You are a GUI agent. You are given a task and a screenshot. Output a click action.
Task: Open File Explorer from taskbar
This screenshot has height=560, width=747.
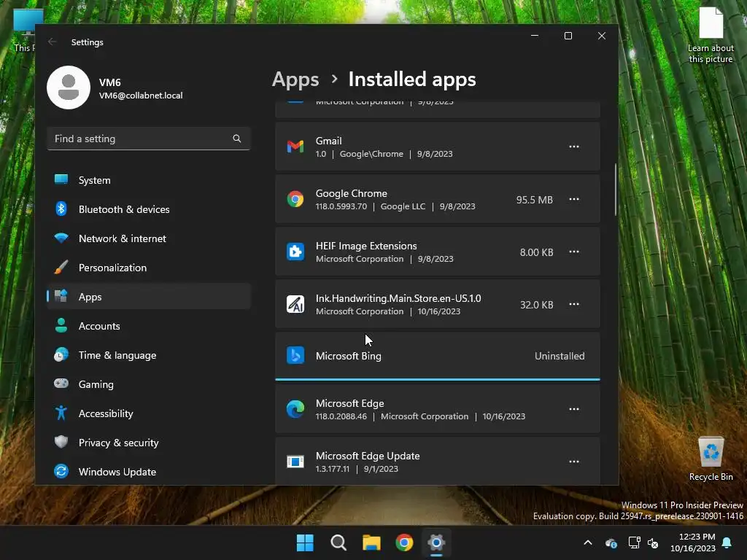[x=371, y=542]
